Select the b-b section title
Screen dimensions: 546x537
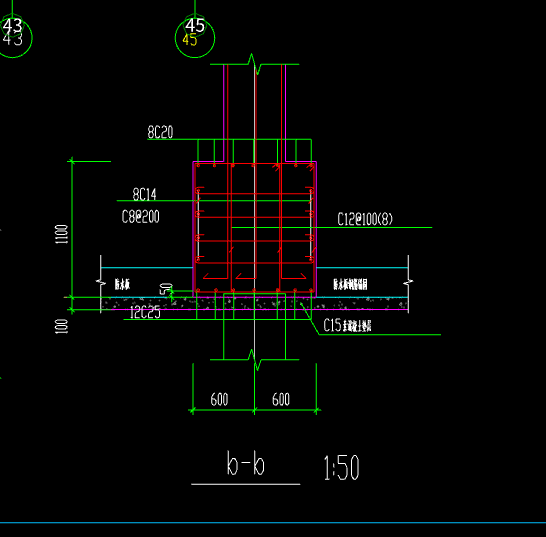[246, 464]
